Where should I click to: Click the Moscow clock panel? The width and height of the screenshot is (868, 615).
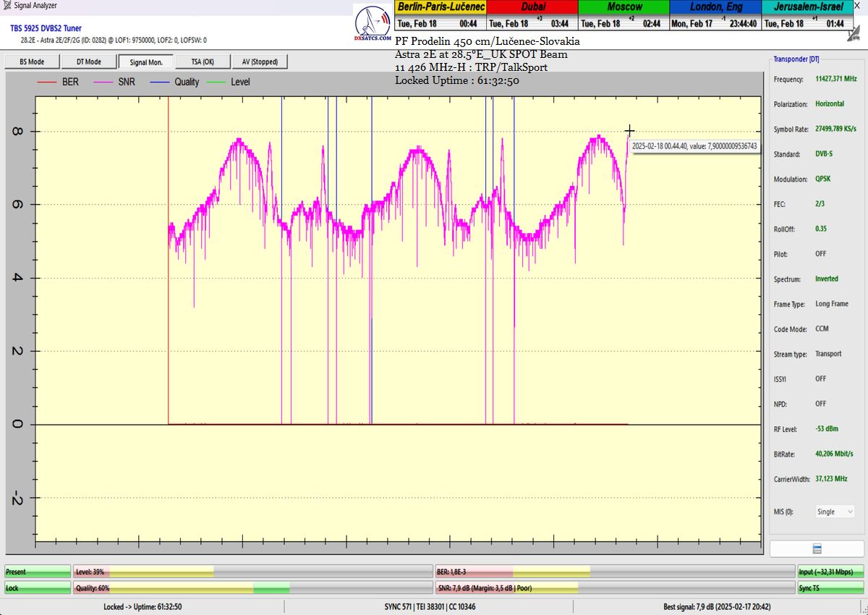coord(624,15)
